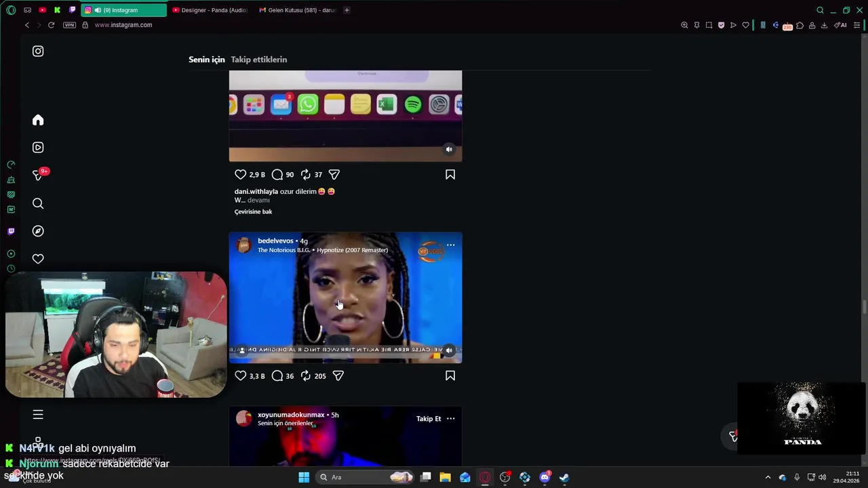This screenshot has height=488, width=868.
Task: Show tagged people on bedelvevos video
Action: [x=242, y=350]
